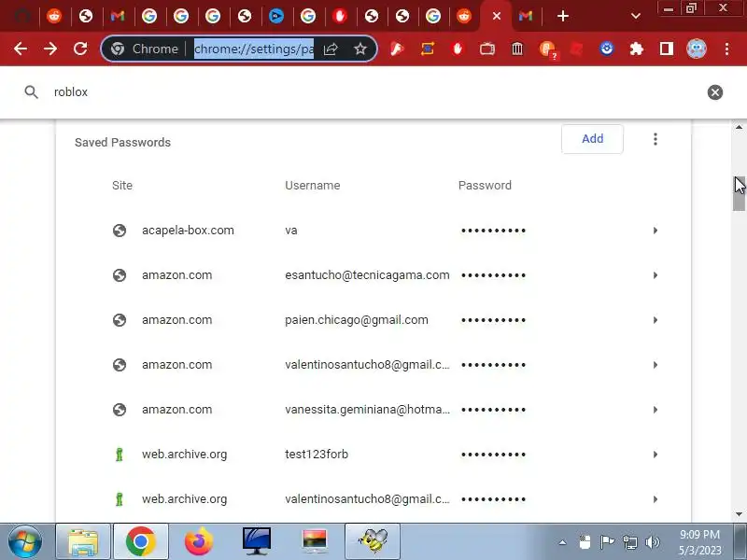Click the red square extension icon
This screenshot has width=747, height=560.
point(576,49)
